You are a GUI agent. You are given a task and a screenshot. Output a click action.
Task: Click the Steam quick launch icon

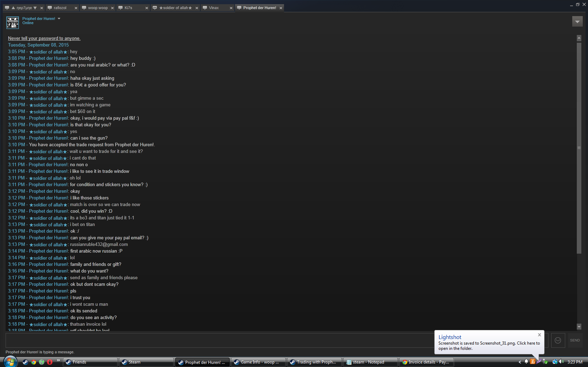[x=25, y=362]
